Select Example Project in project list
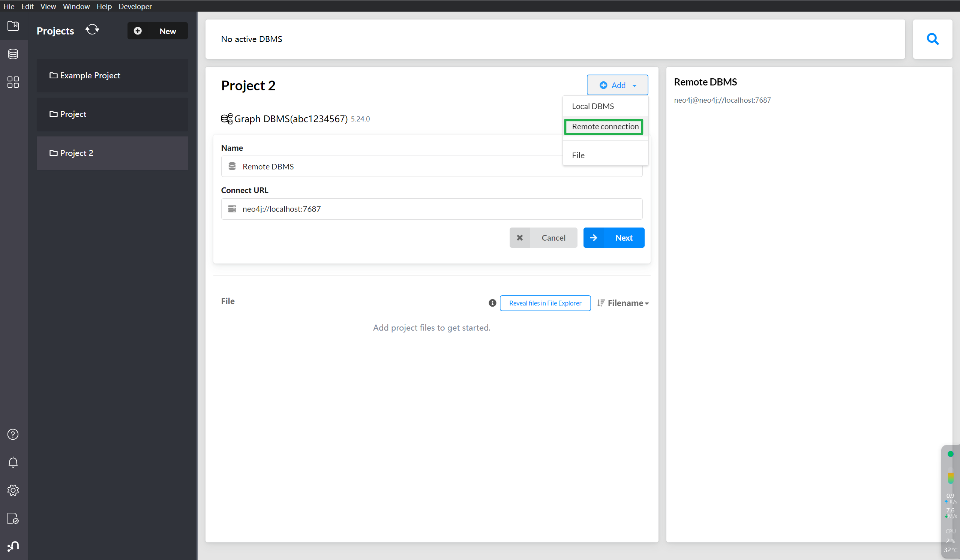Image resolution: width=960 pixels, height=560 pixels. point(112,75)
